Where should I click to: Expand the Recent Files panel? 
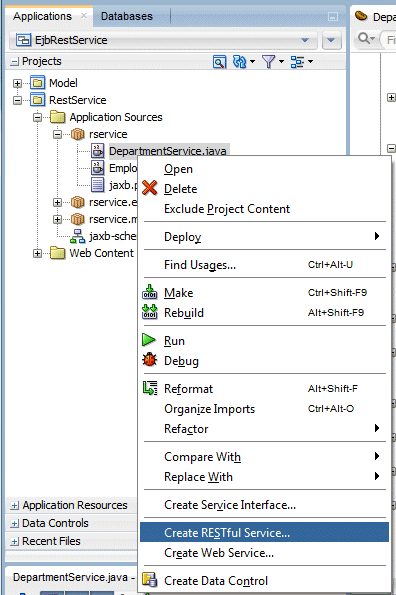coord(14,541)
